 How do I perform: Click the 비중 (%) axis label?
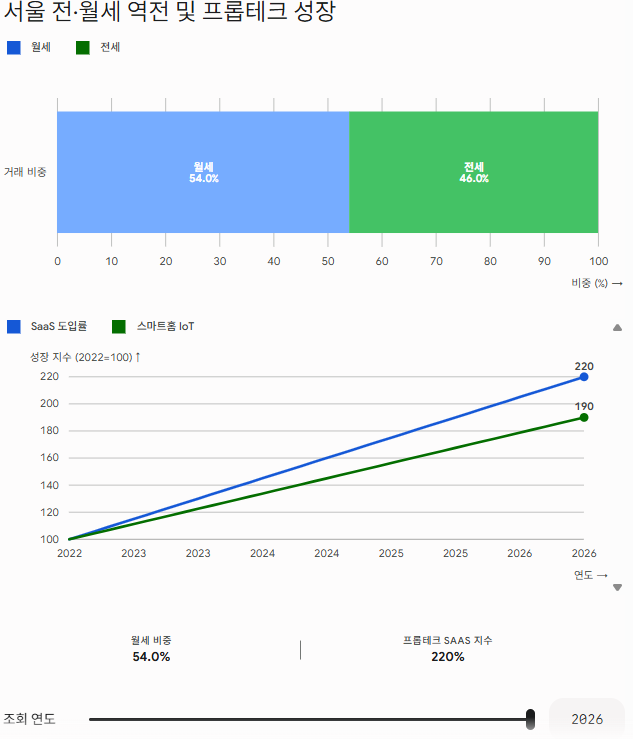[597, 283]
